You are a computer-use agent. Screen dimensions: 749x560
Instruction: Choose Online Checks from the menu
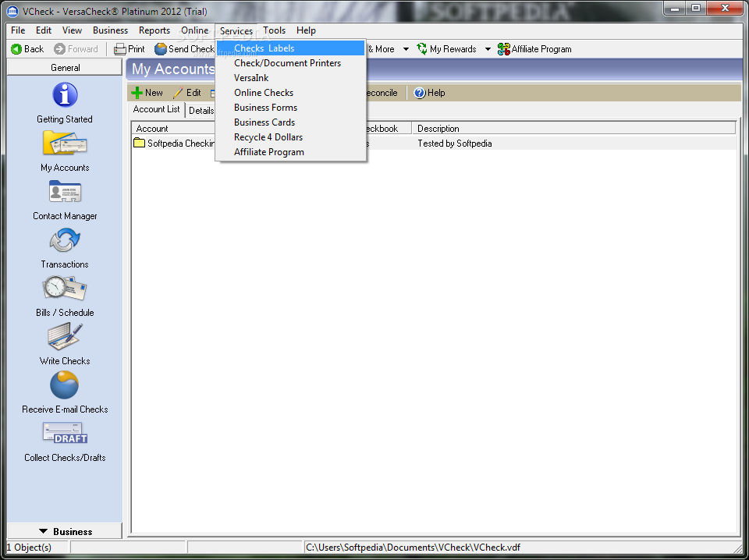coord(291,93)
